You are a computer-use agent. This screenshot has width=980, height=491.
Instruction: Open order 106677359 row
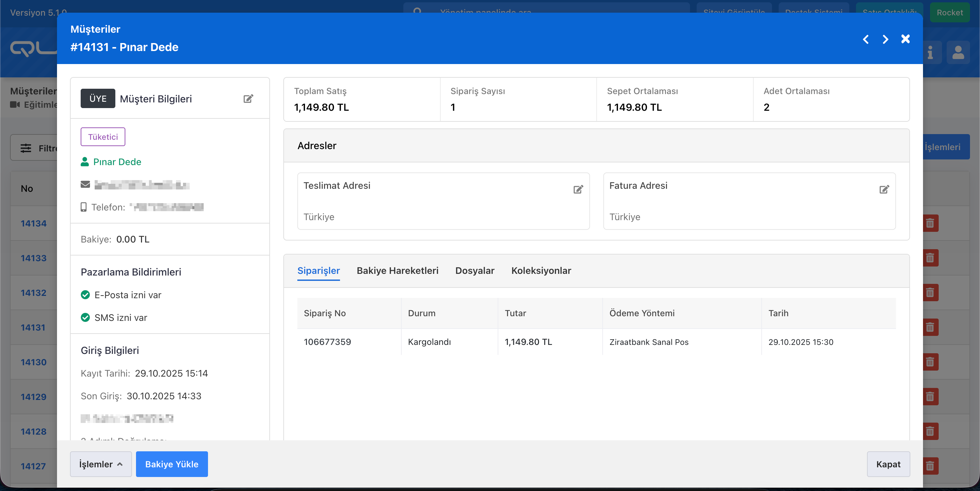tap(327, 342)
